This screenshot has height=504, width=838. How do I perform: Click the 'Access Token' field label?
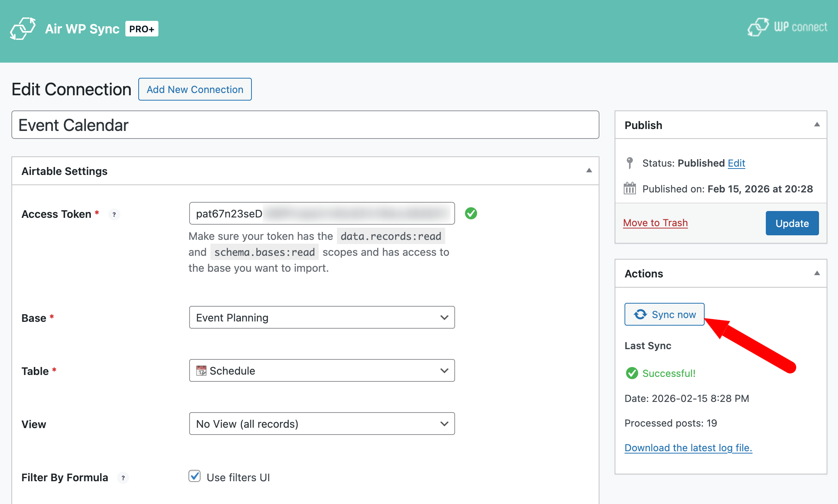56,214
